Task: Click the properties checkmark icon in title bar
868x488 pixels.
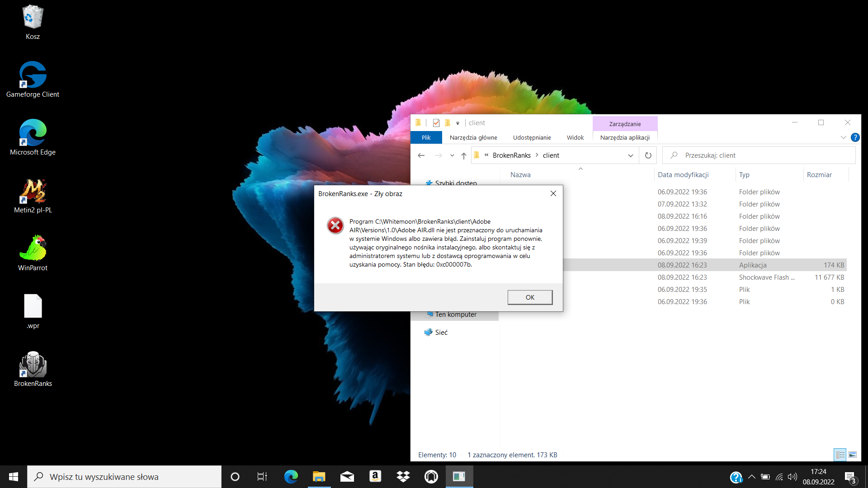Action: (436, 123)
